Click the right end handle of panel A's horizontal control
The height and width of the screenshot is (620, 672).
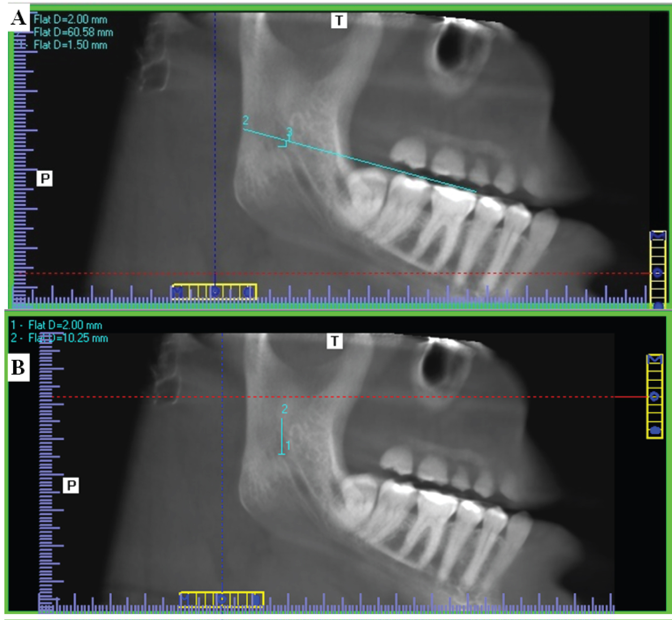coord(249,292)
